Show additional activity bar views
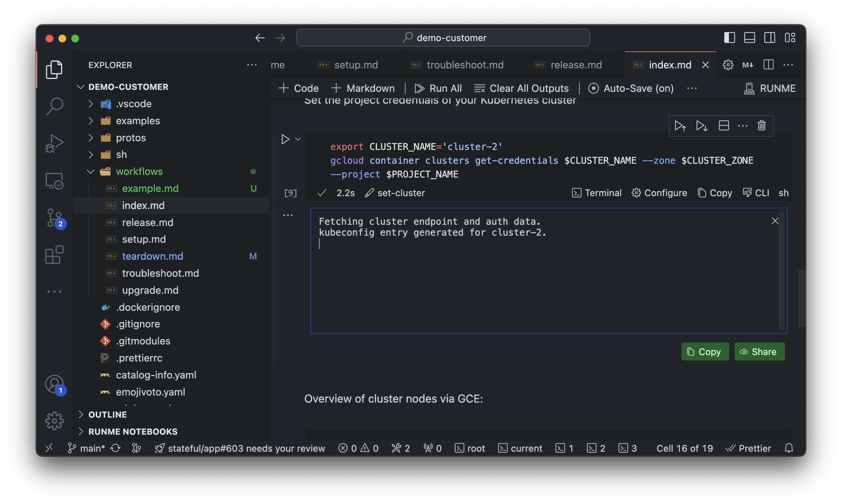The height and width of the screenshot is (504, 842). coord(54,291)
